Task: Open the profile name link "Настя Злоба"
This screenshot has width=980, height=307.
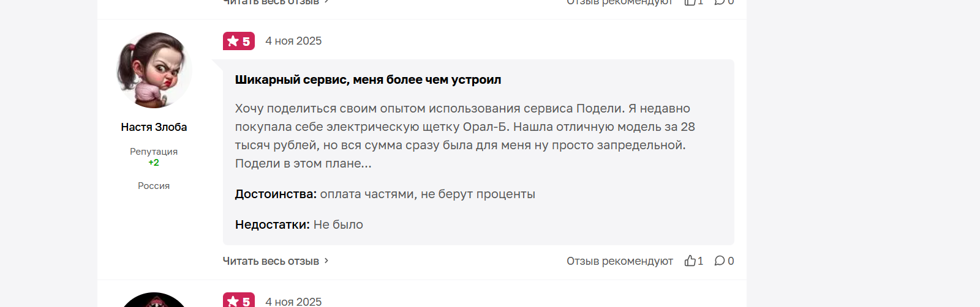Action: pos(154,127)
